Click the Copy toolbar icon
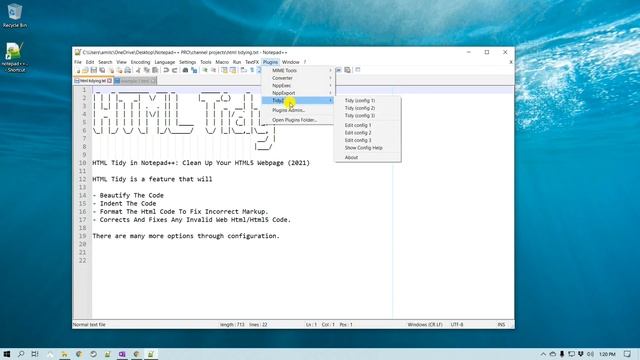The width and height of the screenshot is (640, 360). [x=147, y=70]
